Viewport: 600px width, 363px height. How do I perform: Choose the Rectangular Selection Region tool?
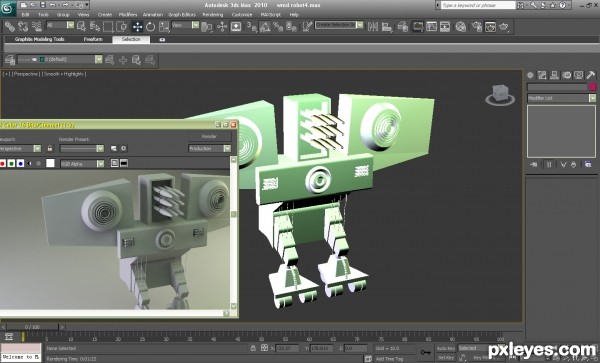108,26
